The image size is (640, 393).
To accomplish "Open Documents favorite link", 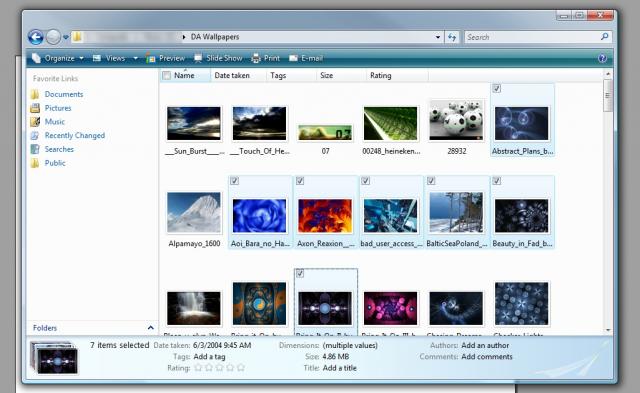I will (x=64, y=94).
